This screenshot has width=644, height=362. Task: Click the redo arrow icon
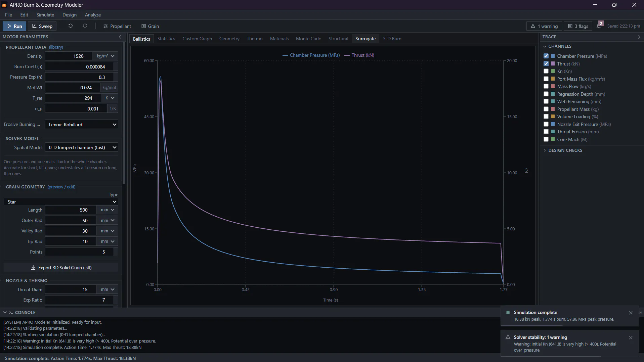[85, 26]
